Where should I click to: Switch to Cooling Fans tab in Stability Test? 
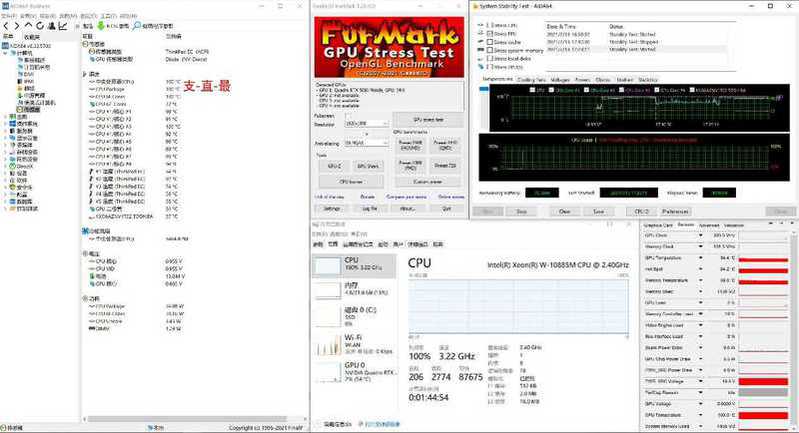pyautogui.click(x=531, y=79)
